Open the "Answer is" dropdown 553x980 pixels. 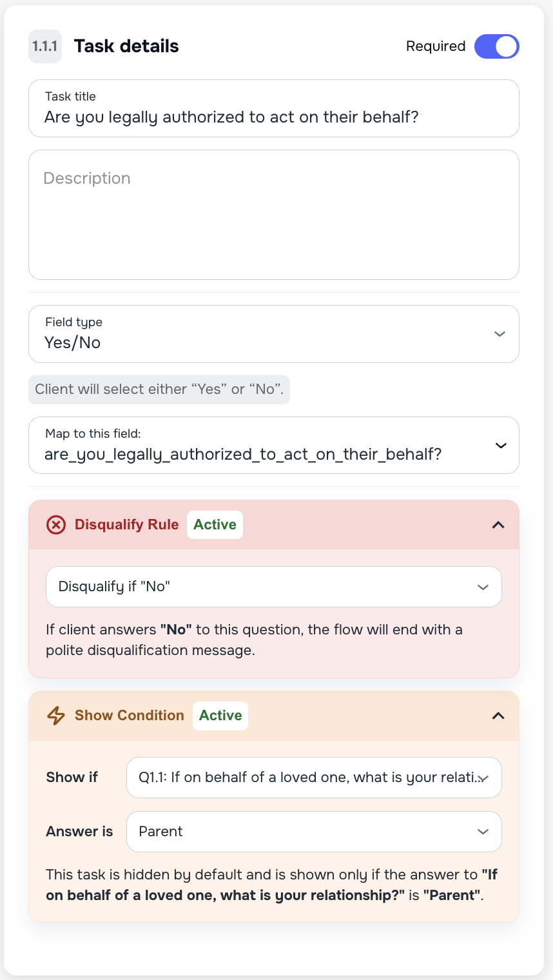point(314,831)
